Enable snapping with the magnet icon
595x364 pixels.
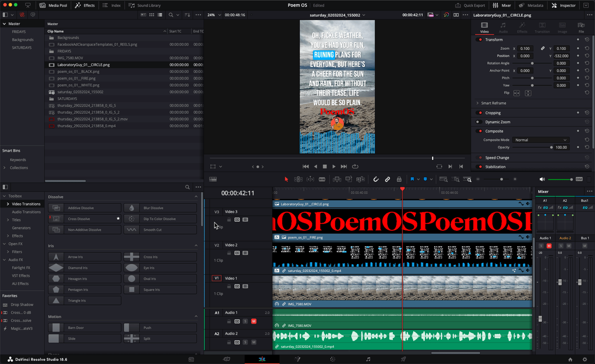[x=376, y=179]
